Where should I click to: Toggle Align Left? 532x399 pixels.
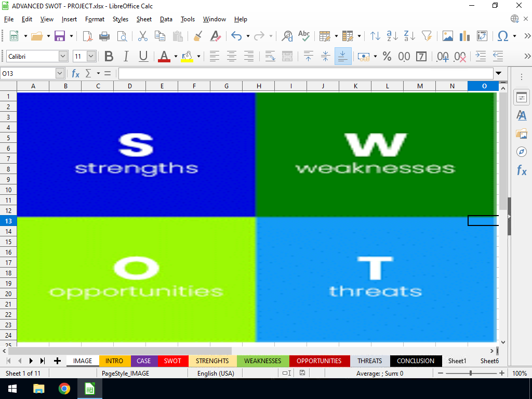coord(215,56)
